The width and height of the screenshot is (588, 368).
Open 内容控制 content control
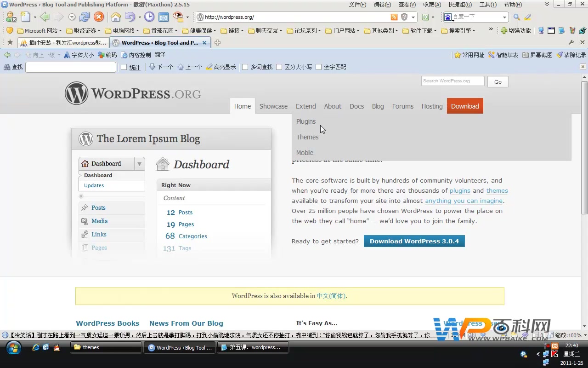click(x=136, y=55)
